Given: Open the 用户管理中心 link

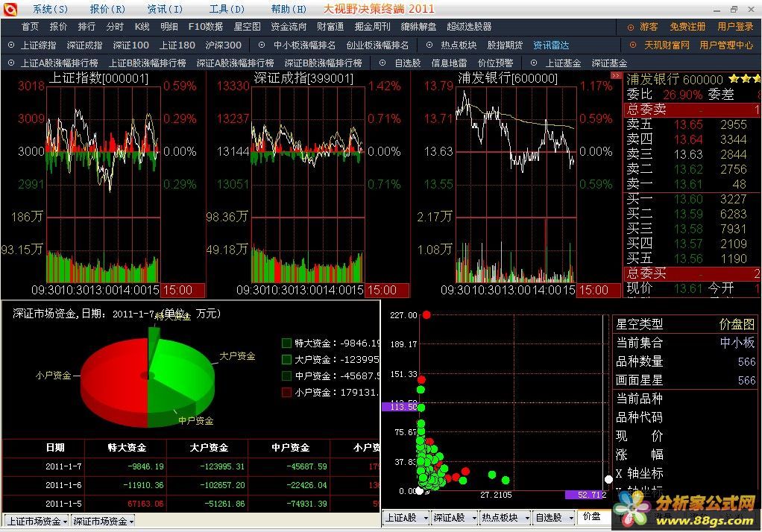Looking at the screenshot, I should coord(726,45).
